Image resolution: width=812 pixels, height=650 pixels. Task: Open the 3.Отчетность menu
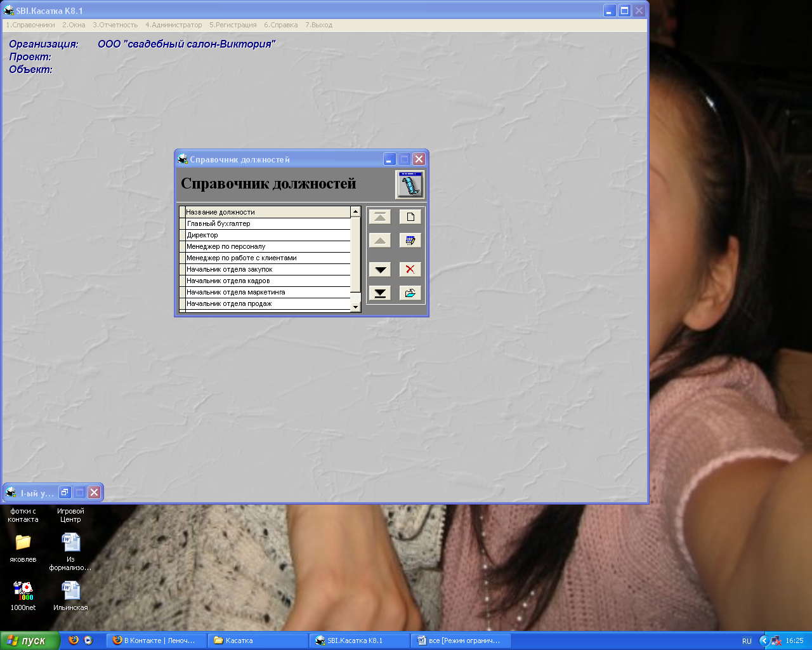click(x=115, y=25)
